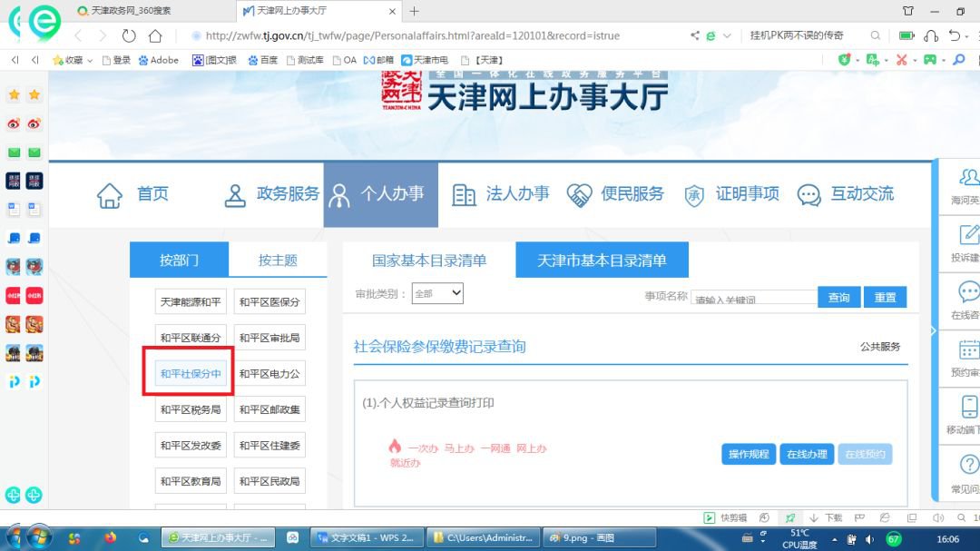Open the 百度 bookmark
The width and height of the screenshot is (980, 551).
(262, 60)
